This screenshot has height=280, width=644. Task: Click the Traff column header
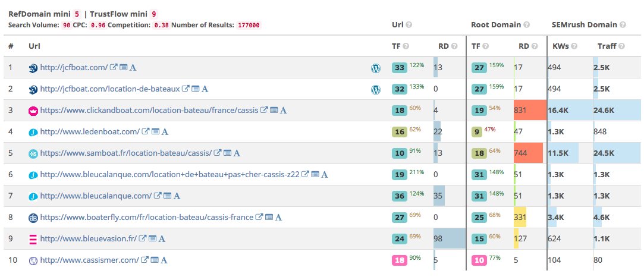607,46
